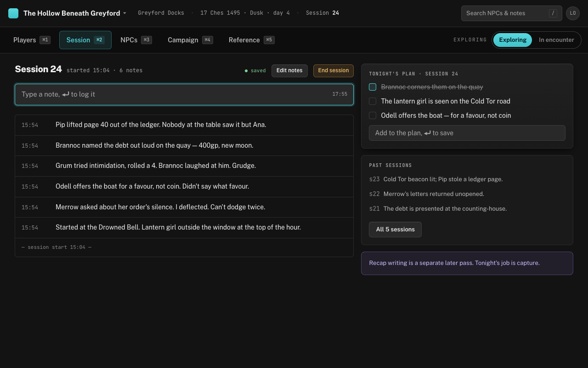Check 'The lantern girl is seen' item
Screen dimensions: 588x368
click(x=373, y=101)
